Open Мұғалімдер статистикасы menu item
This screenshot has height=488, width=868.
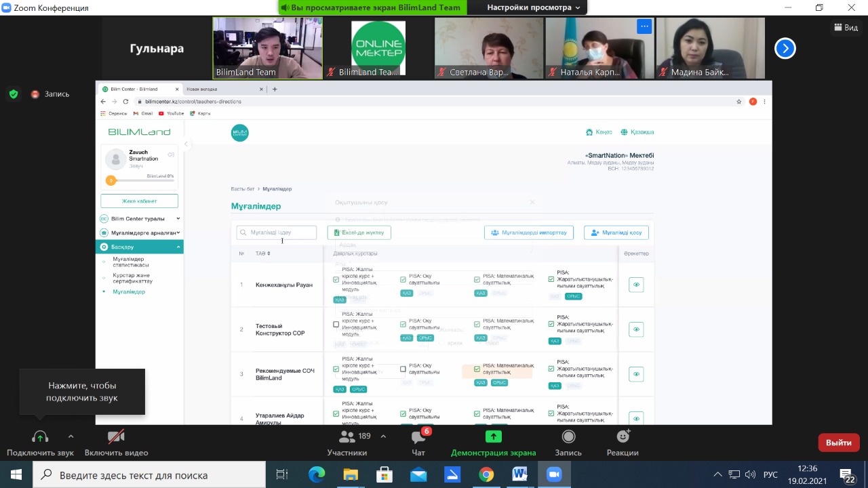[x=131, y=262]
